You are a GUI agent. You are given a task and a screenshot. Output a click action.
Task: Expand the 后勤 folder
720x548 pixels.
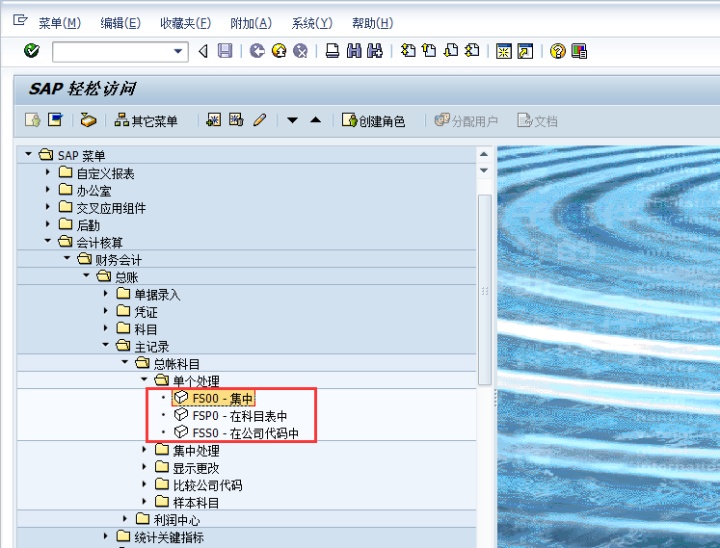(48, 224)
